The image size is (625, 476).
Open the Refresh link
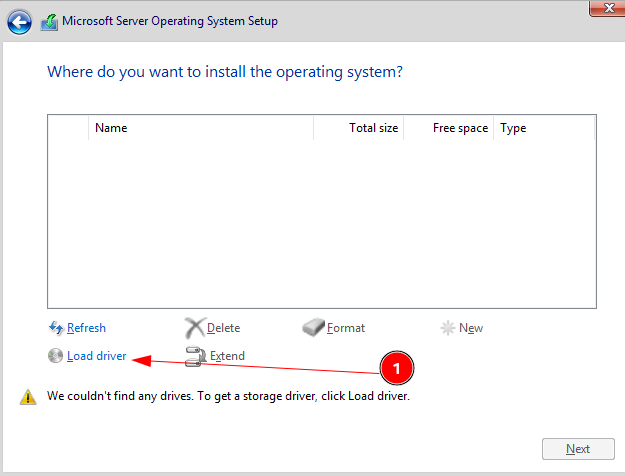pos(86,328)
